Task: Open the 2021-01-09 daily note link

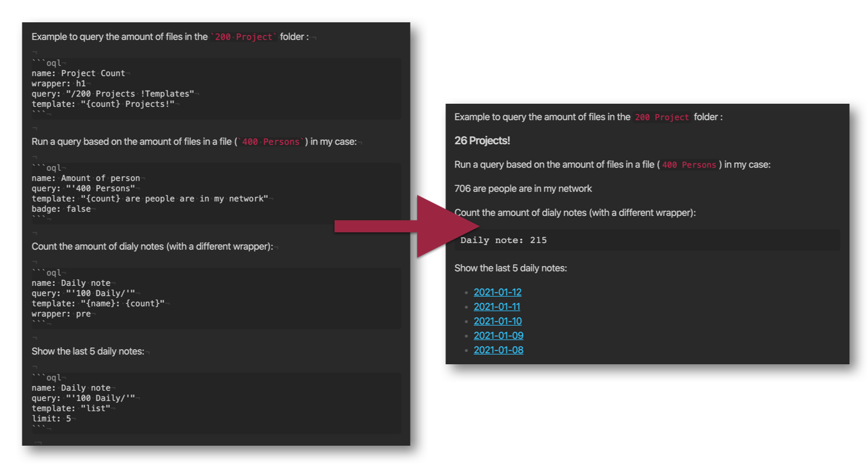Action: pyautogui.click(x=498, y=335)
